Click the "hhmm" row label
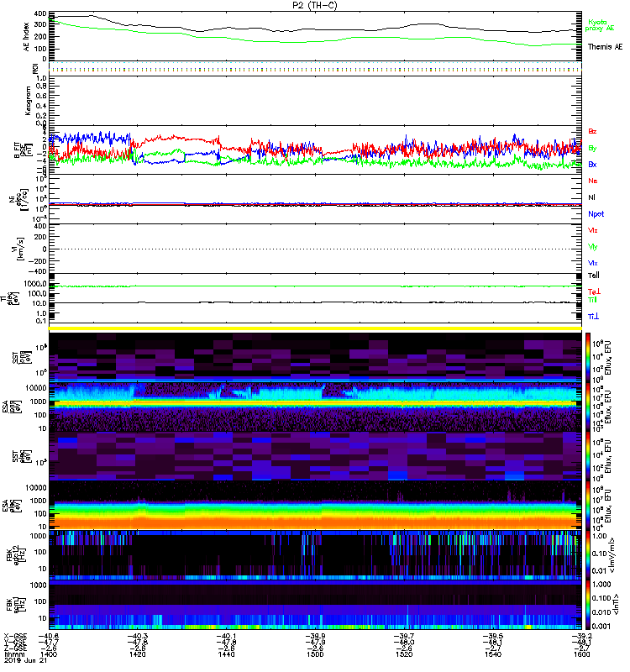Screen dimensions: 630x672 [13, 654]
